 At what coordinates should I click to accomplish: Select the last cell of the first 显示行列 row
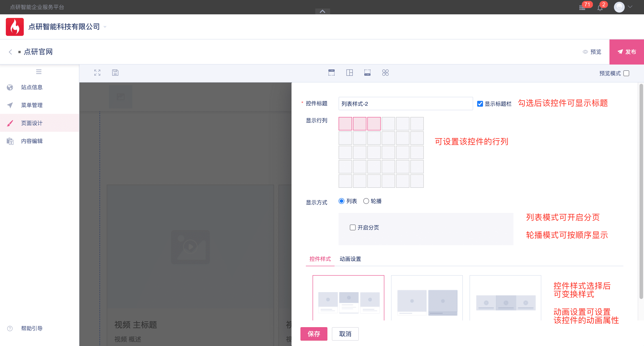pos(417,124)
